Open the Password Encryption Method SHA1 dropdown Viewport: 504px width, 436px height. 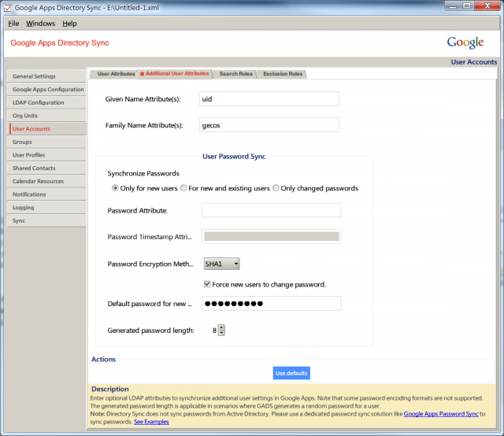pos(222,264)
